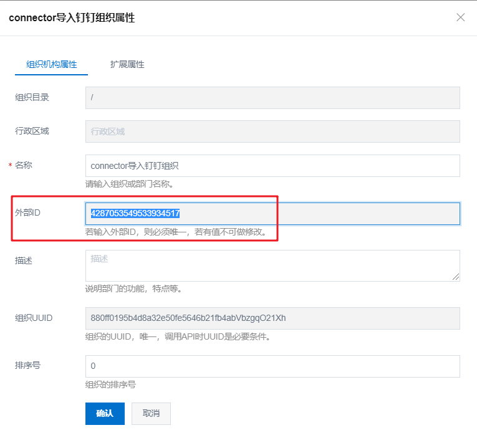
Task: Click the dialog title text
Action: pos(72,17)
